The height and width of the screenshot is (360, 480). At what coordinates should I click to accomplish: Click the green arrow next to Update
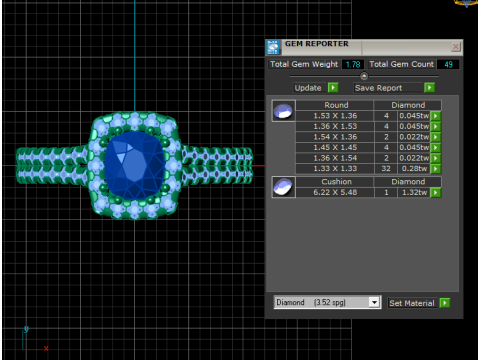[333, 88]
